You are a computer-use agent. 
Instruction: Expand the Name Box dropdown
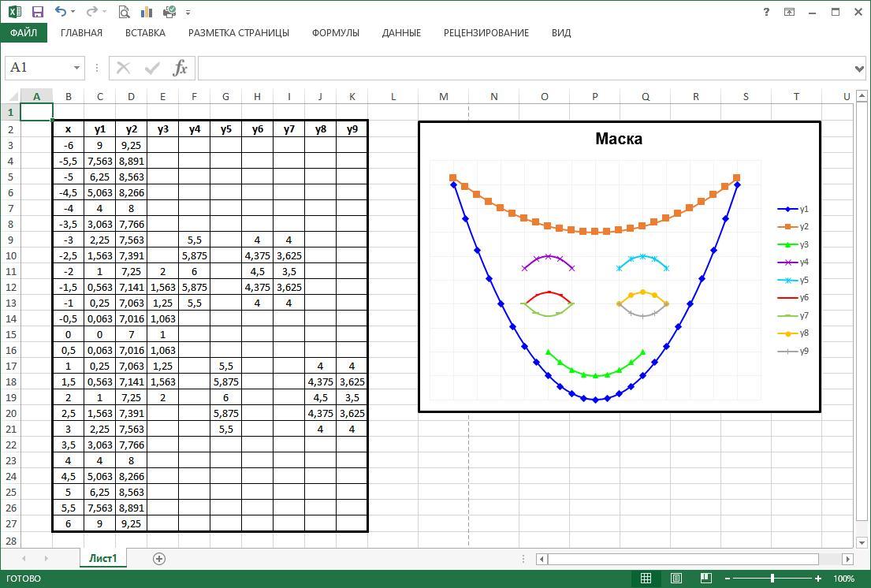pyautogui.click(x=76, y=68)
